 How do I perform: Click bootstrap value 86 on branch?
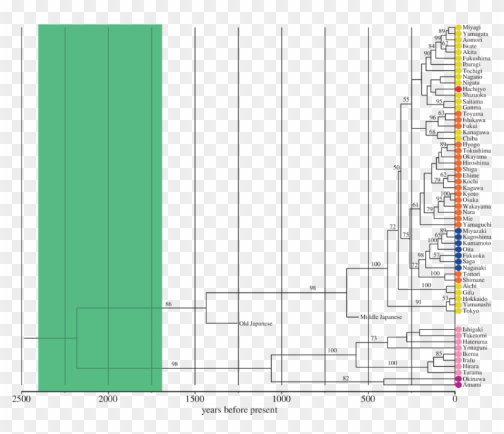tap(169, 304)
